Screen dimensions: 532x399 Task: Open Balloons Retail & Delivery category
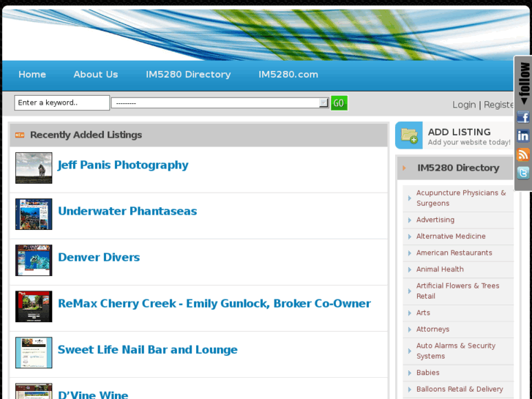point(460,389)
